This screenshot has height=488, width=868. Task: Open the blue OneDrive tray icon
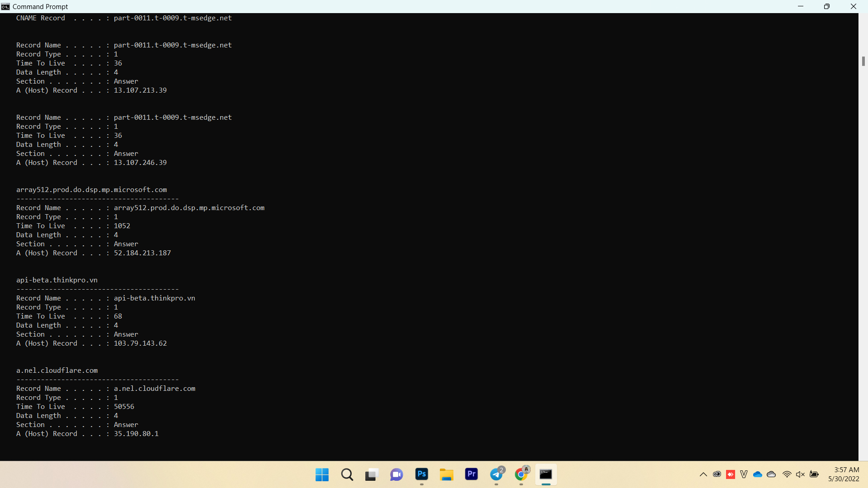click(758, 474)
